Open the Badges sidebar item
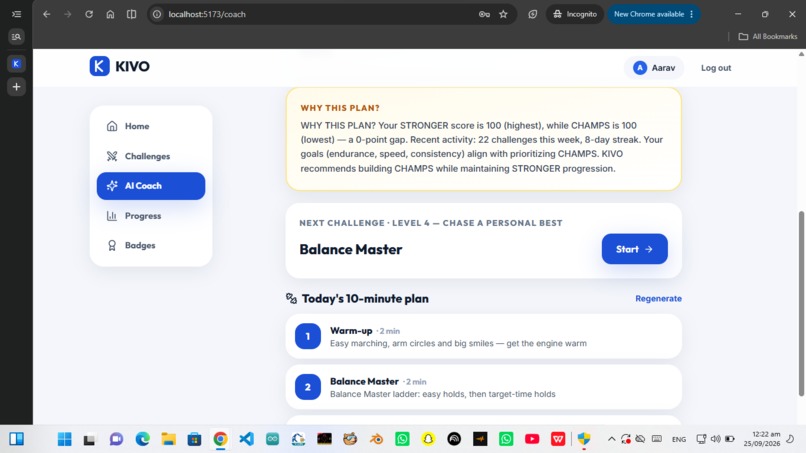Viewport: 806px width, 453px height. [151, 245]
